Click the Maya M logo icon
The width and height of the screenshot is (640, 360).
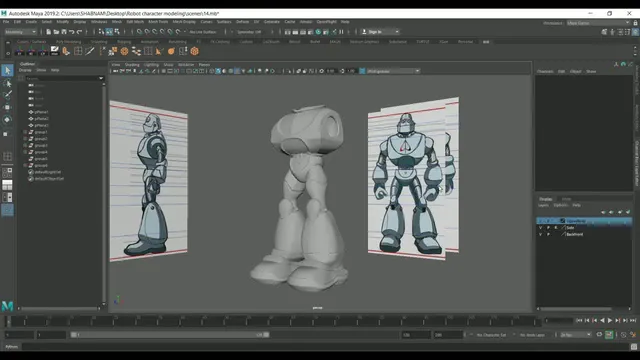[x=7, y=306]
